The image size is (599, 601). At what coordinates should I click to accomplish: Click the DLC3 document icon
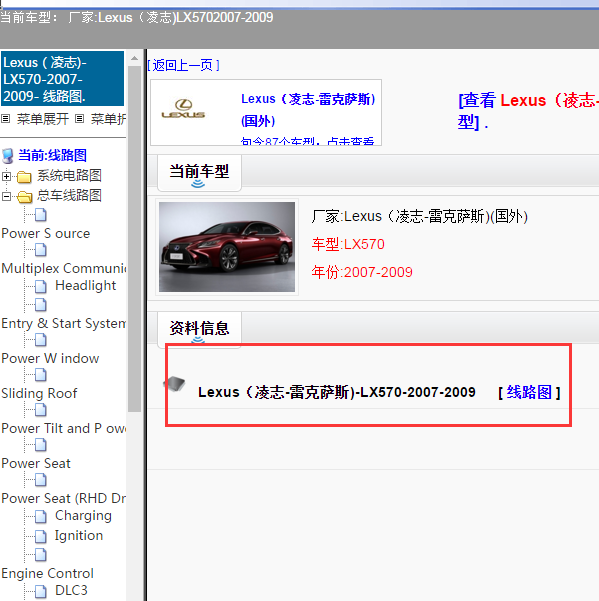(41, 591)
